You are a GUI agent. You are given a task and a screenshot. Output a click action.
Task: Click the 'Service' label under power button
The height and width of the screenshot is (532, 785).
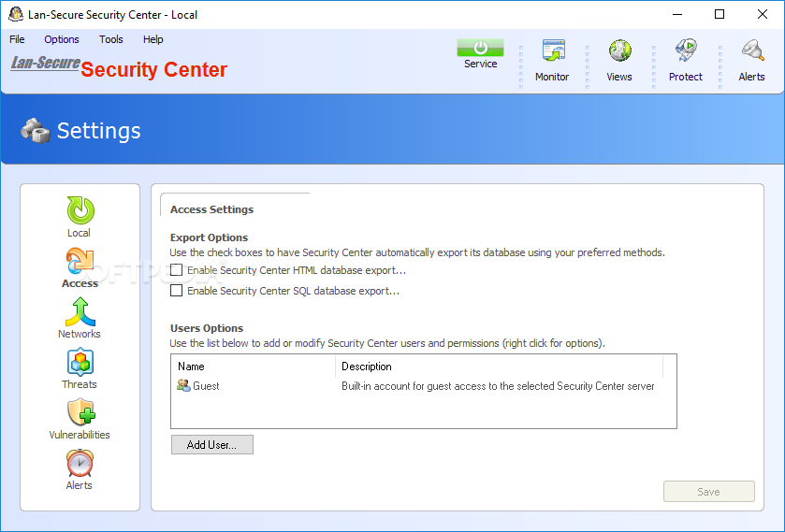coord(481,65)
